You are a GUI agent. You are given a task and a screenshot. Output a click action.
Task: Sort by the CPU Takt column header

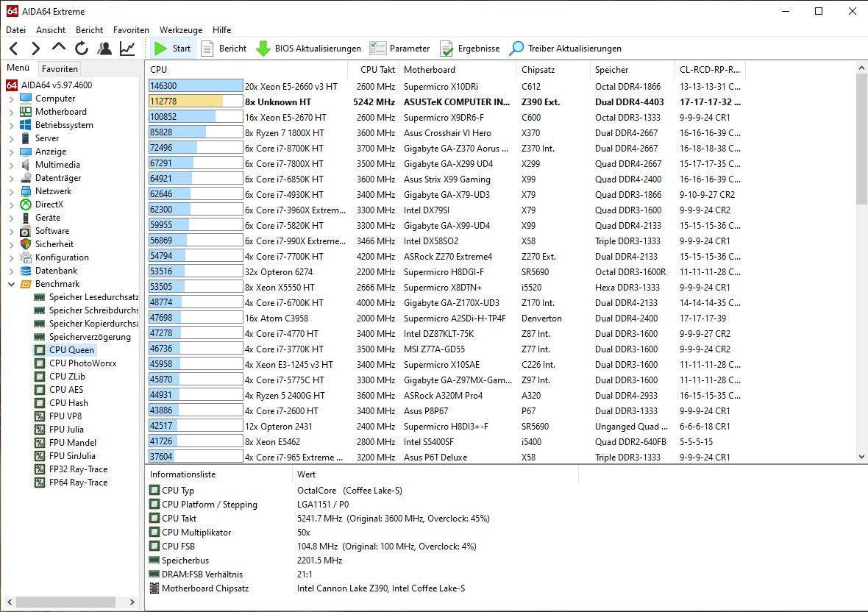point(374,70)
